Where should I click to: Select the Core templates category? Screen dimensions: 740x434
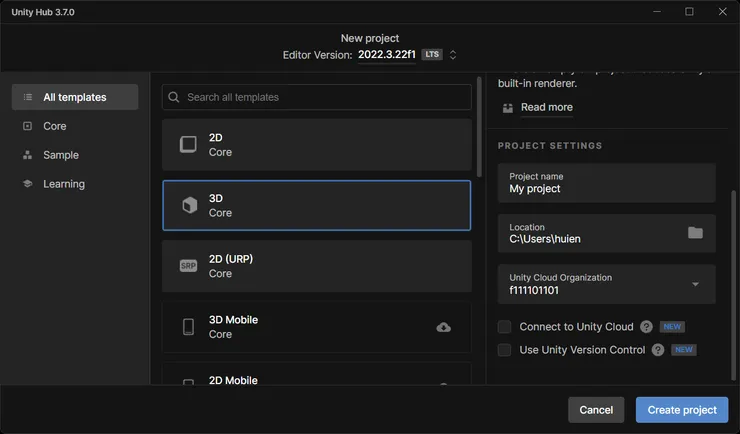[x=54, y=126]
